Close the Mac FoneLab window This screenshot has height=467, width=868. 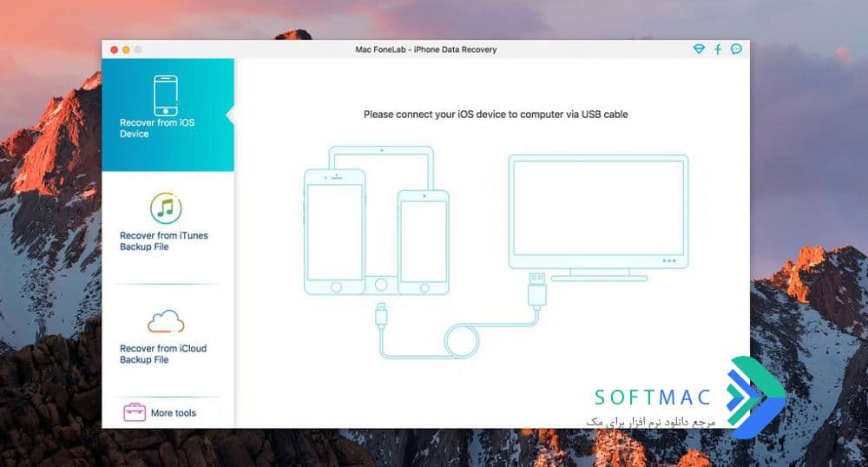[x=114, y=49]
